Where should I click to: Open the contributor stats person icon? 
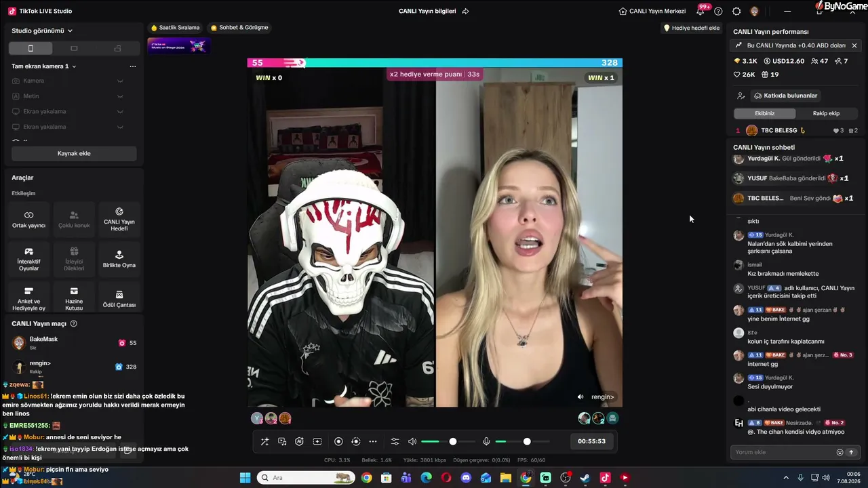pos(741,96)
